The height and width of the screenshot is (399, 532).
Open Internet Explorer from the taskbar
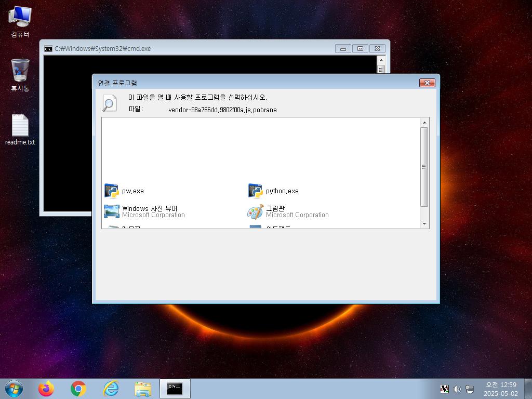111,389
